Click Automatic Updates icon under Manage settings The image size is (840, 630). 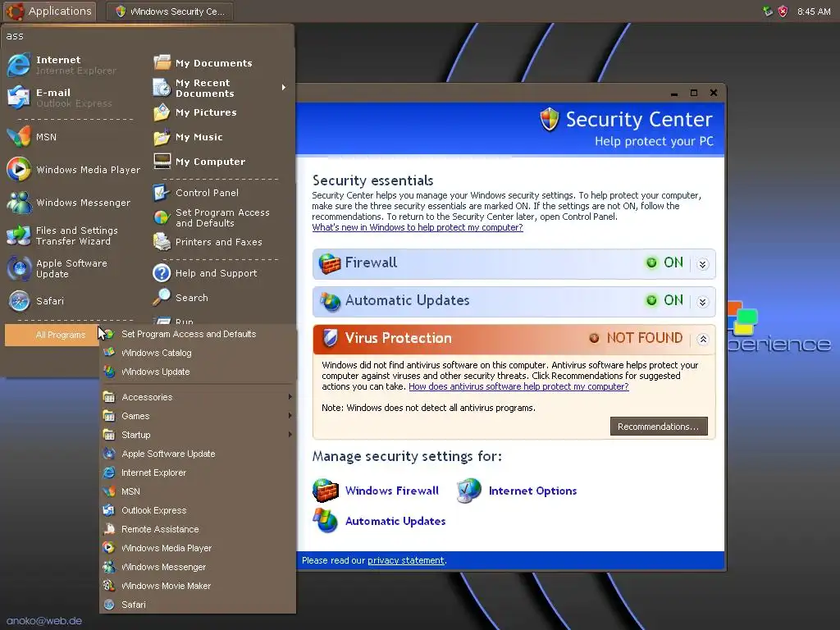click(x=326, y=520)
